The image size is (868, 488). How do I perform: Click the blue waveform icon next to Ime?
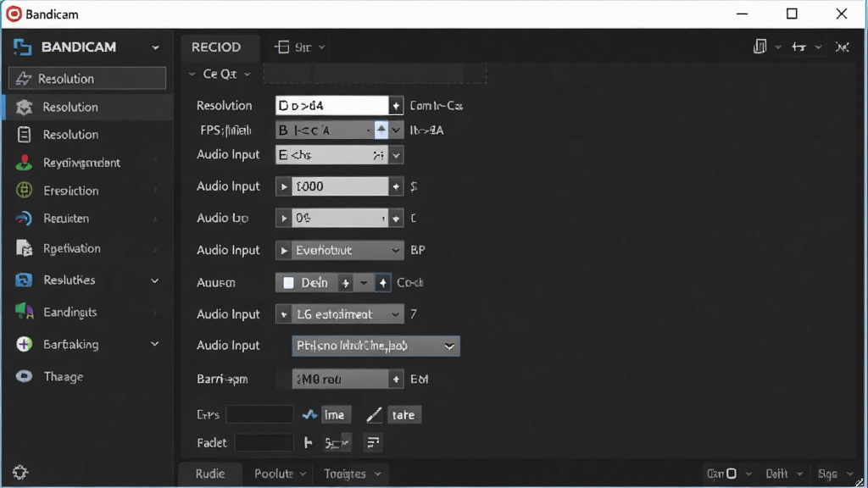(x=309, y=414)
